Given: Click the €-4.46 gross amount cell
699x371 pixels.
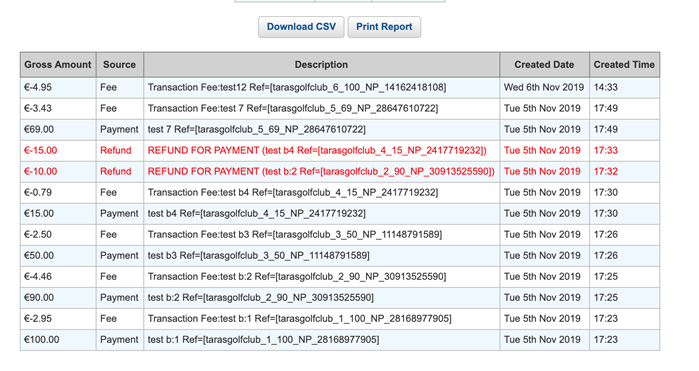Looking at the screenshot, I should [58, 276].
